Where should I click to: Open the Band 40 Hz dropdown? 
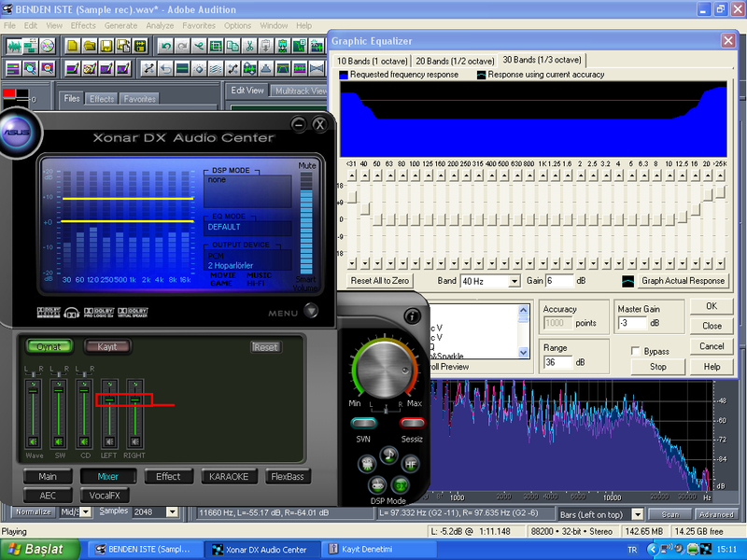click(x=514, y=281)
